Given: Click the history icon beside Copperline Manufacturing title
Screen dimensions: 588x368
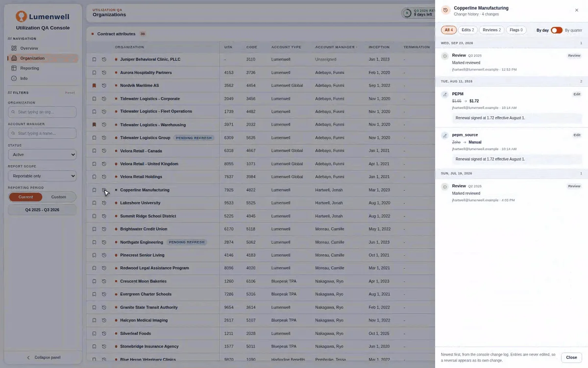Looking at the screenshot, I should pos(445,10).
